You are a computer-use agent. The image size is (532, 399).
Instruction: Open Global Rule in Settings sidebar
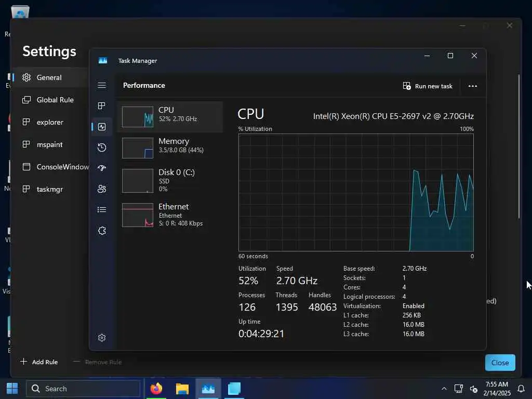tap(51, 100)
